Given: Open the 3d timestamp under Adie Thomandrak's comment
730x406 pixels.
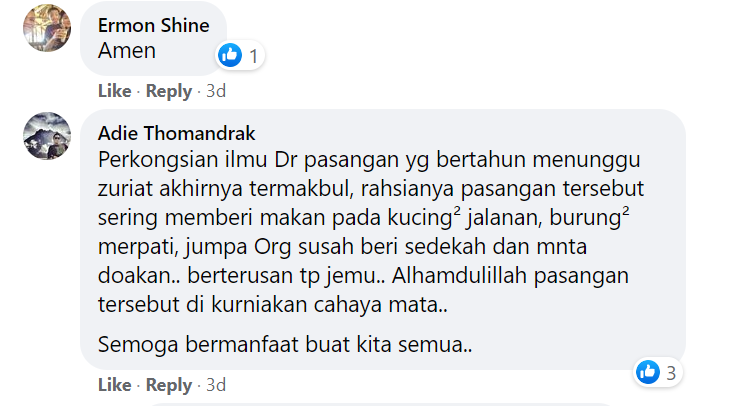Looking at the screenshot, I should (x=216, y=385).
